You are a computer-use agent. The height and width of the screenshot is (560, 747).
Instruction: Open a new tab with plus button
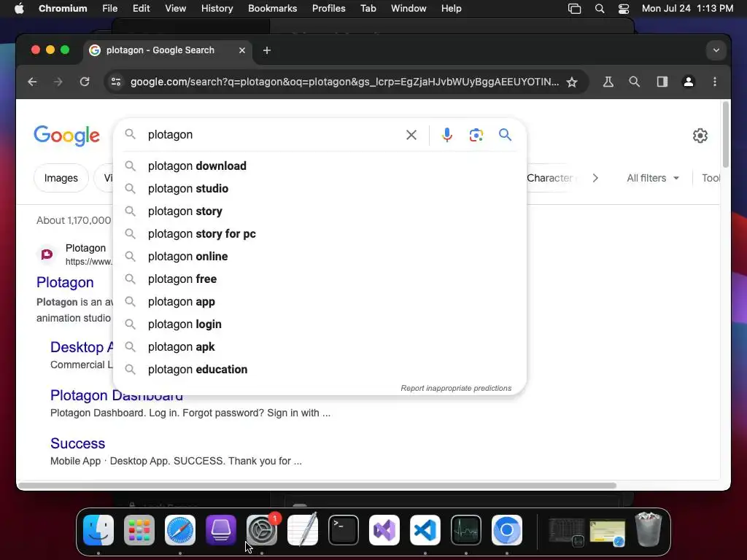coord(267,50)
